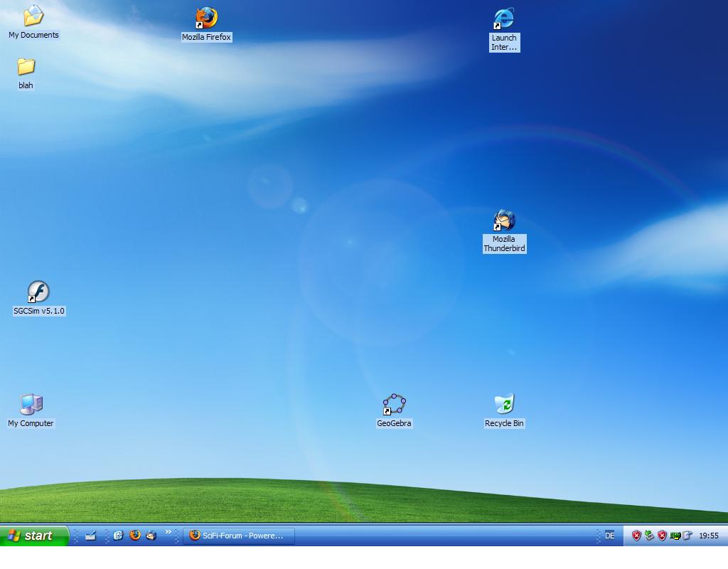Launch Firefox from the Quick Launch bar
The width and height of the screenshot is (728, 569).
pyautogui.click(x=135, y=536)
